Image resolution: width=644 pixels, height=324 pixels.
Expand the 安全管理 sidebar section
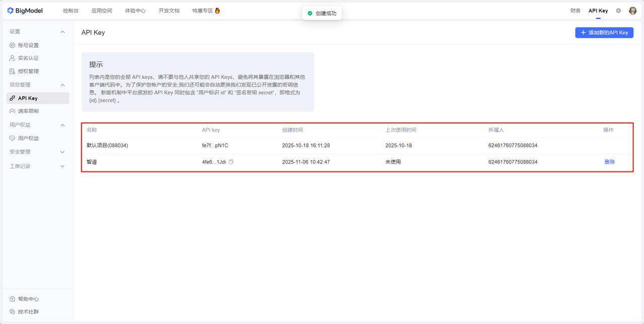(62, 152)
